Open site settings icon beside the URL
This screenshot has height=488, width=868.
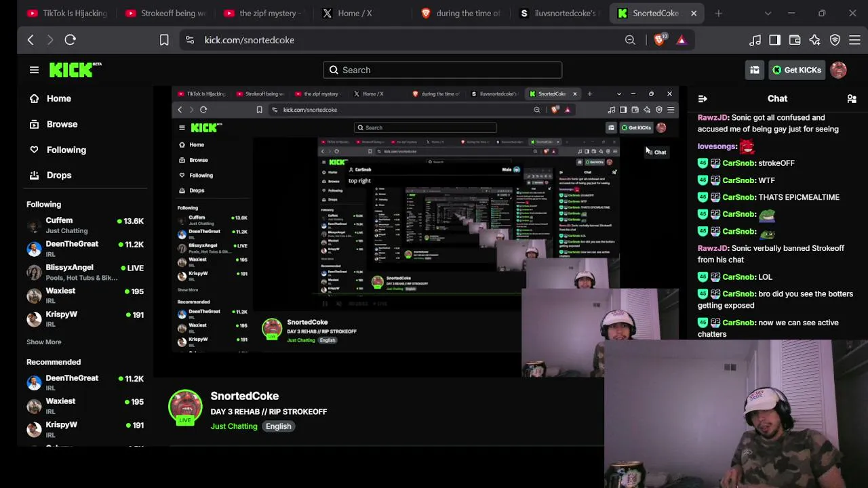pos(190,40)
